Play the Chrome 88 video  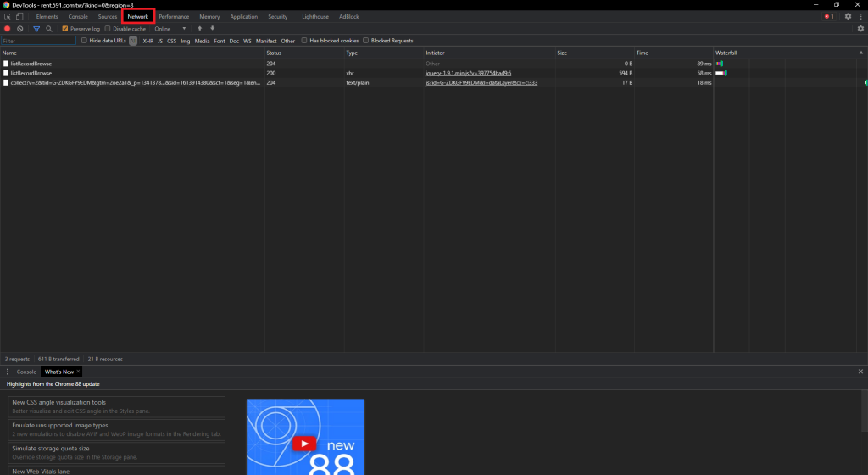click(304, 444)
